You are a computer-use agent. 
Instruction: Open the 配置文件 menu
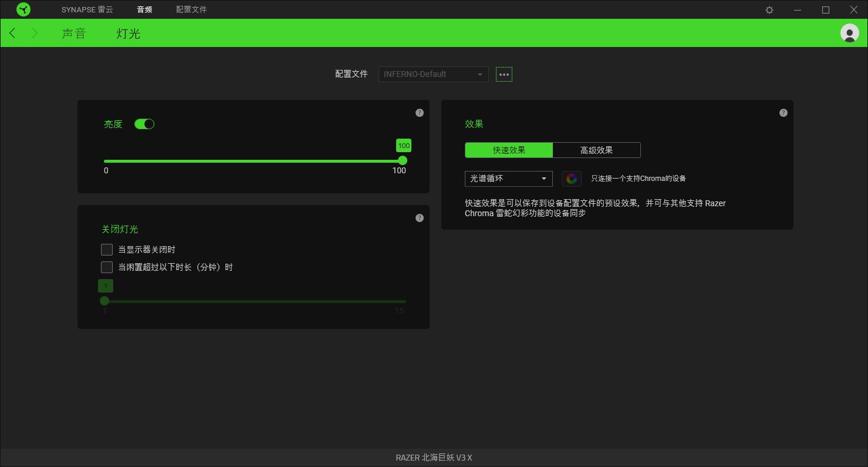click(191, 9)
